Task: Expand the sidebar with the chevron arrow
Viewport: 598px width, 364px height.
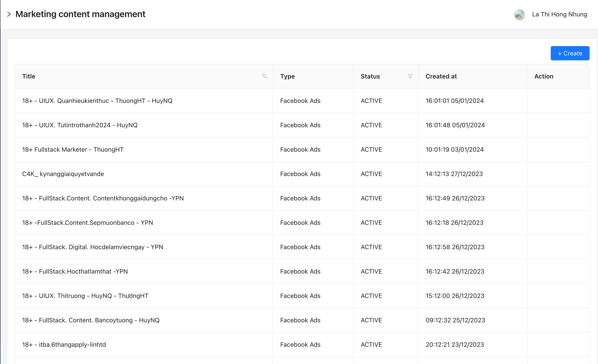Action: pos(9,14)
